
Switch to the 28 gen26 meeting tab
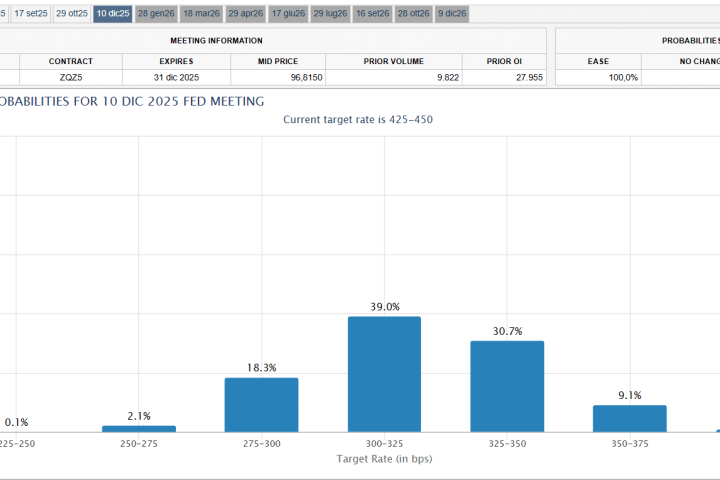pos(156,14)
